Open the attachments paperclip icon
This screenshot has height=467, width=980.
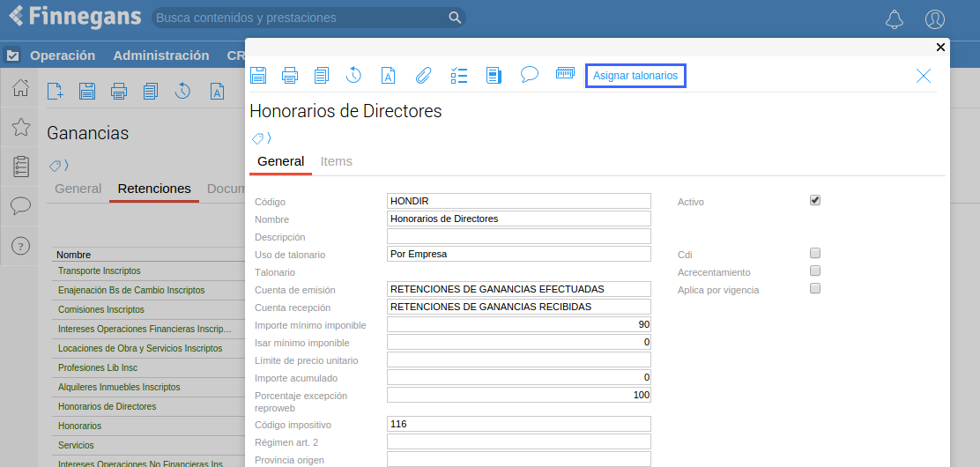coord(423,76)
